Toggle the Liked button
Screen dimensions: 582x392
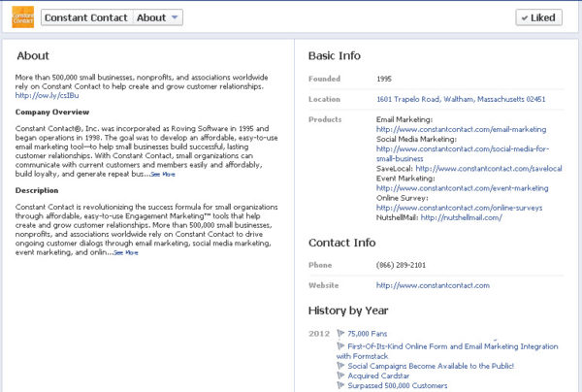538,17
